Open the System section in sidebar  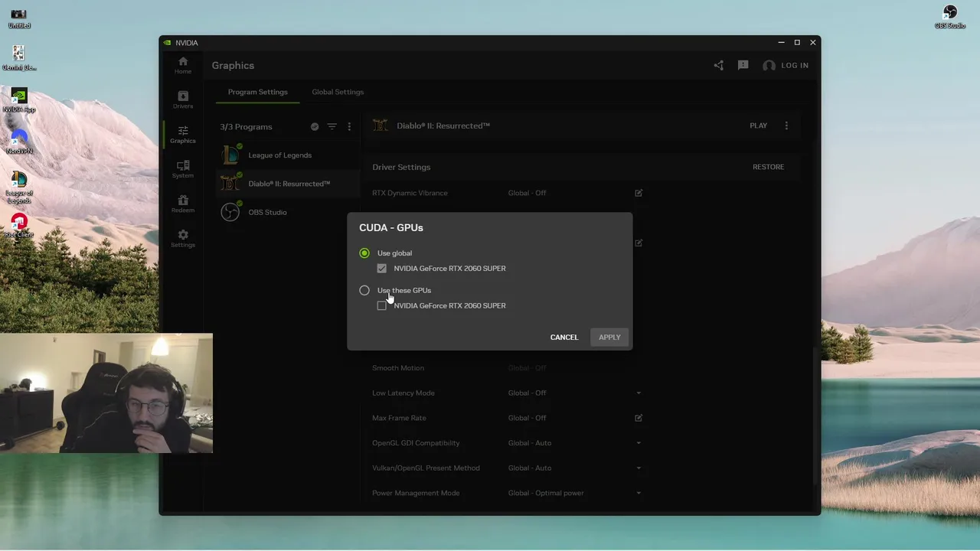coord(182,169)
